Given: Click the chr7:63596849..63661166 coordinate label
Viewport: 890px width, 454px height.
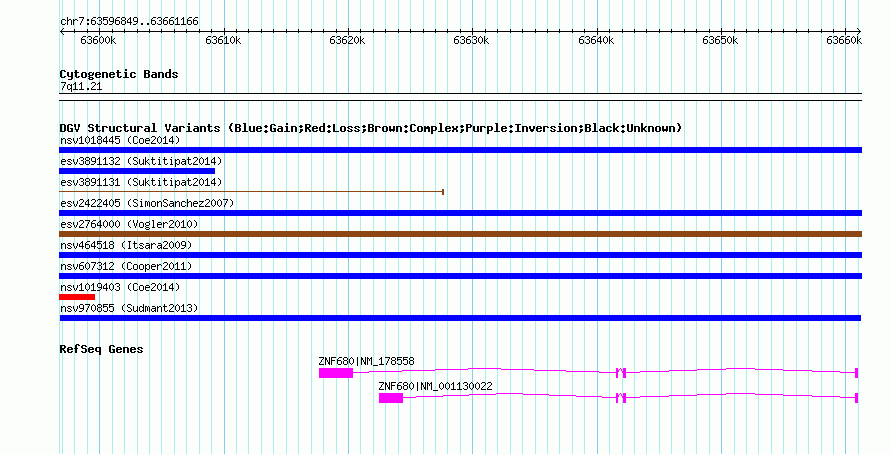Looking at the screenshot, I should click(x=129, y=22).
